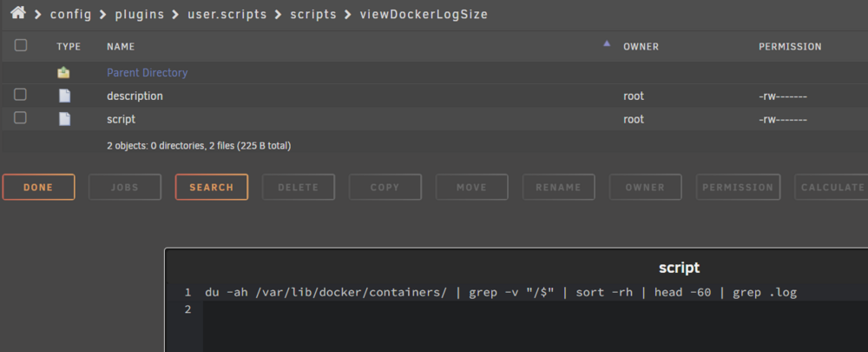Image resolution: width=868 pixels, height=352 pixels.
Task: Sort by Owner column header
Action: (641, 47)
